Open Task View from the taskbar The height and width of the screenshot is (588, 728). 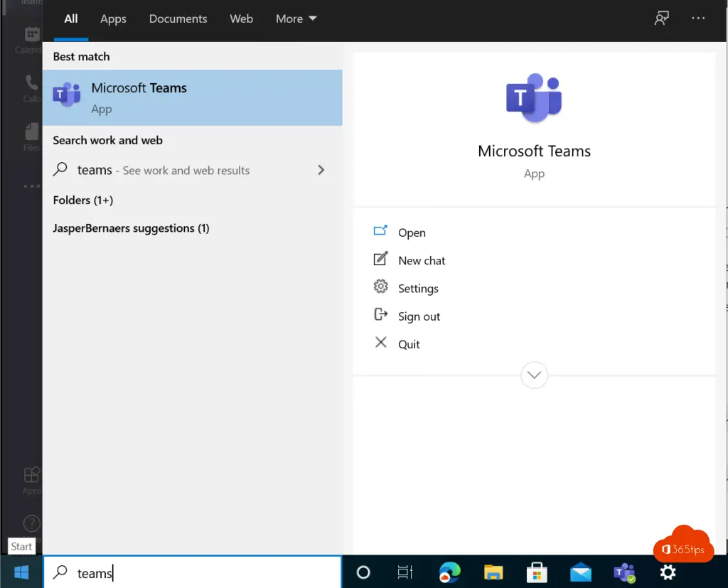[x=405, y=572]
